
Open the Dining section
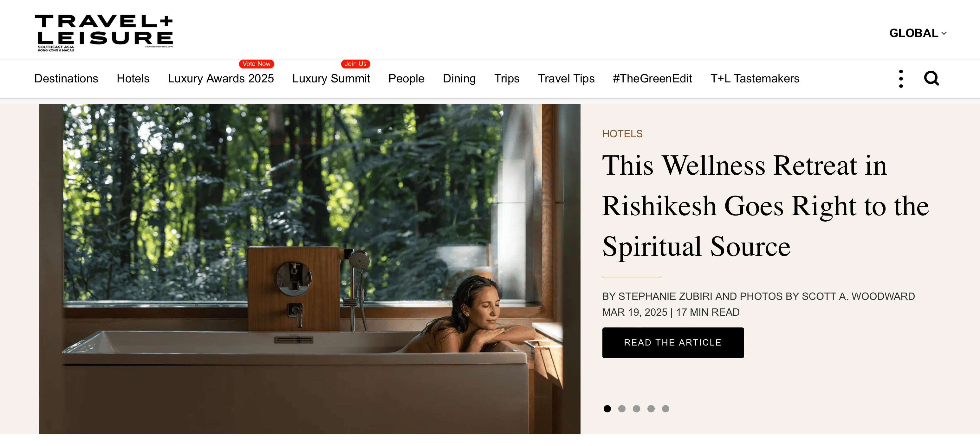click(459, 79)
